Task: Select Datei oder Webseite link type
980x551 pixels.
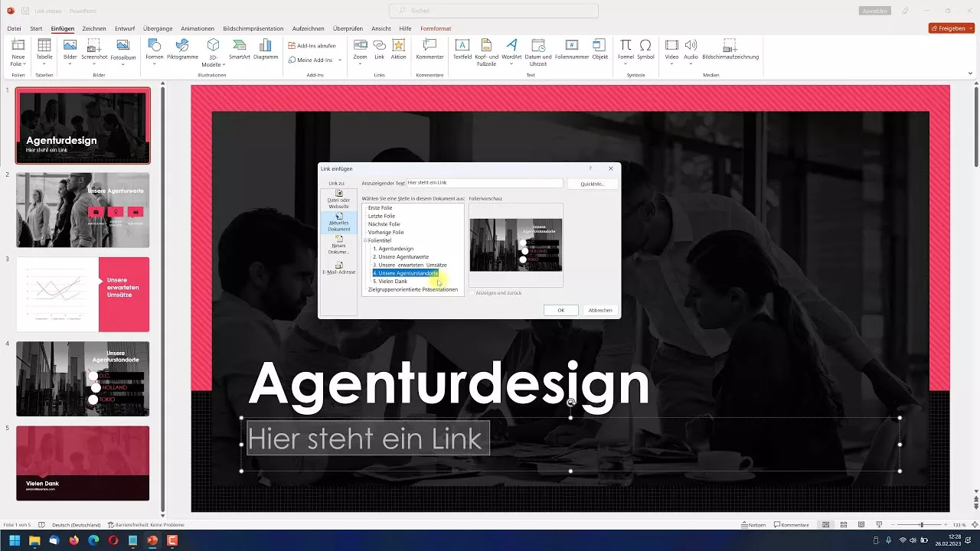Action: [338, 200]
